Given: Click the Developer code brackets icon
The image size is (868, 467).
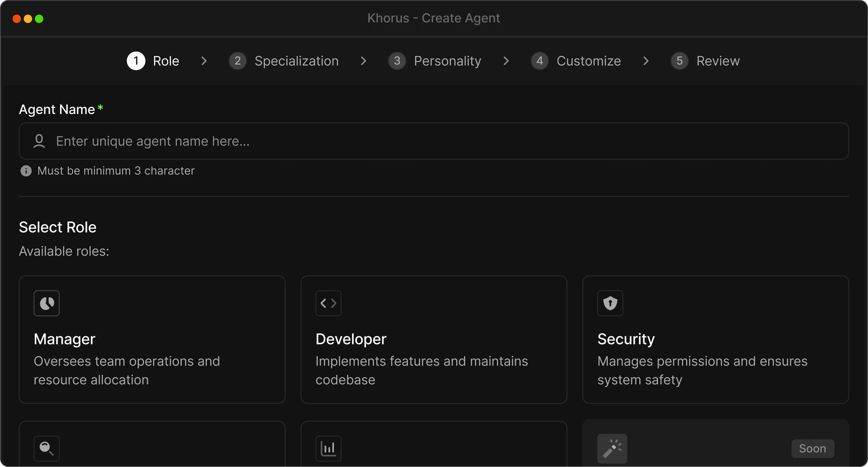Looking at the screenshot, I should tap(328, 303).
